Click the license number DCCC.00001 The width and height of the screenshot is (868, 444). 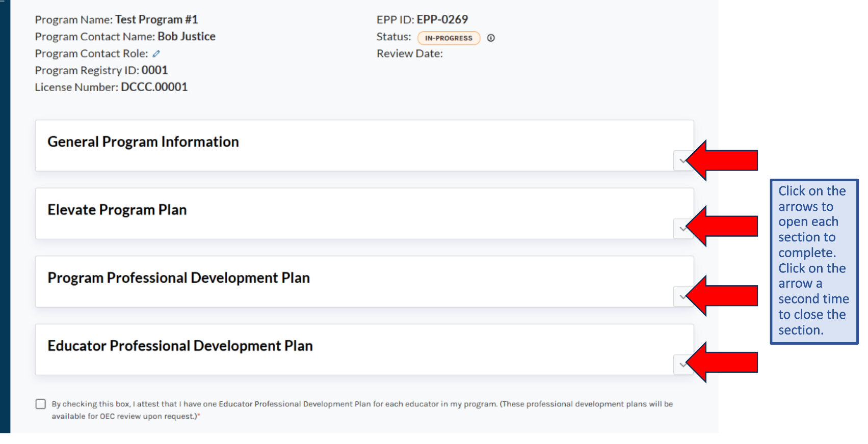[154, 87]
